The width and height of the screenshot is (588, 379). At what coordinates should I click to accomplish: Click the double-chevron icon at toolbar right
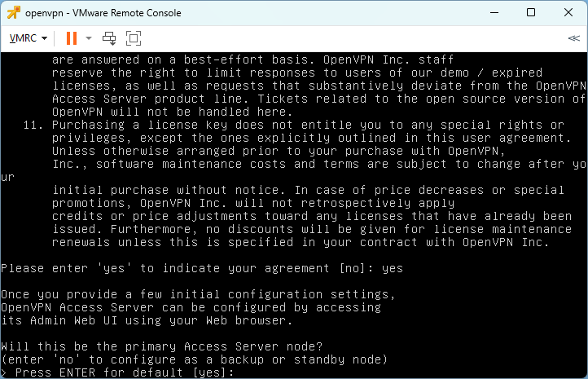[574, 38]
